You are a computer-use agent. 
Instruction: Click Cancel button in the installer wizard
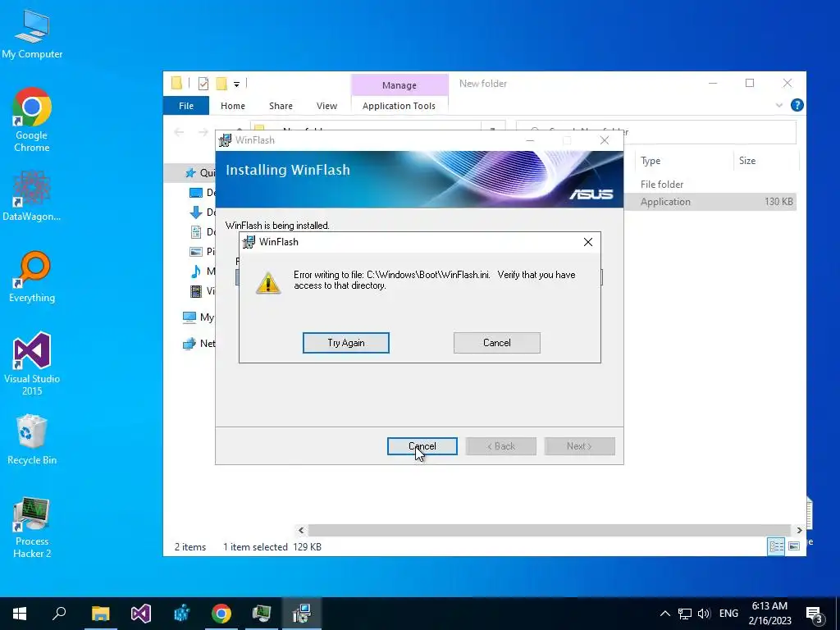(x=422, y=446)
